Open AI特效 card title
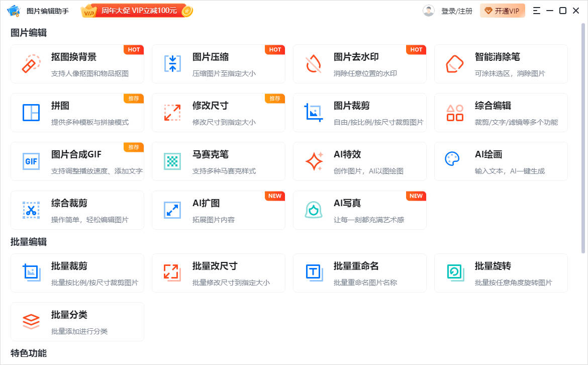588x365 pixels. point(347,154)
